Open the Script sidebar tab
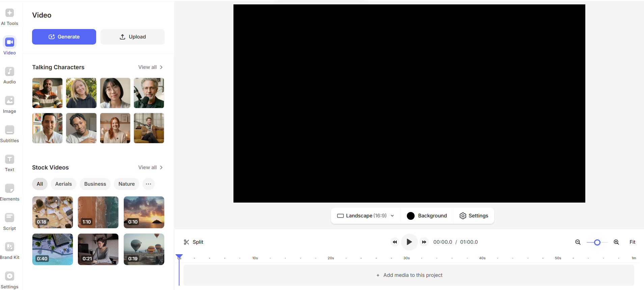 (9, 222)
